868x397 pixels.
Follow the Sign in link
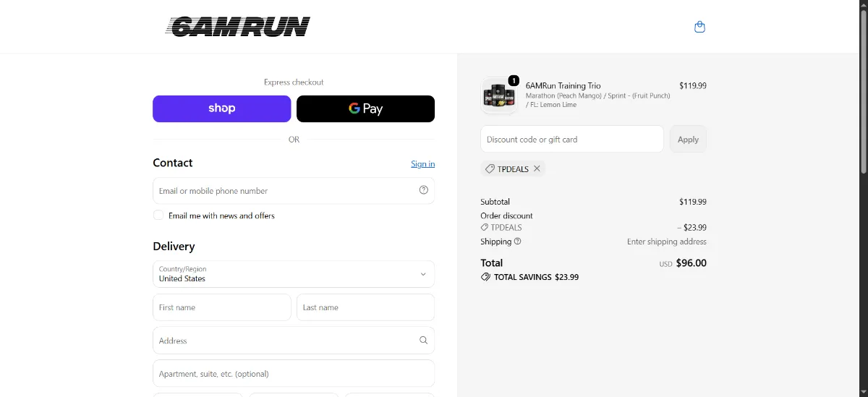[423, 164]
